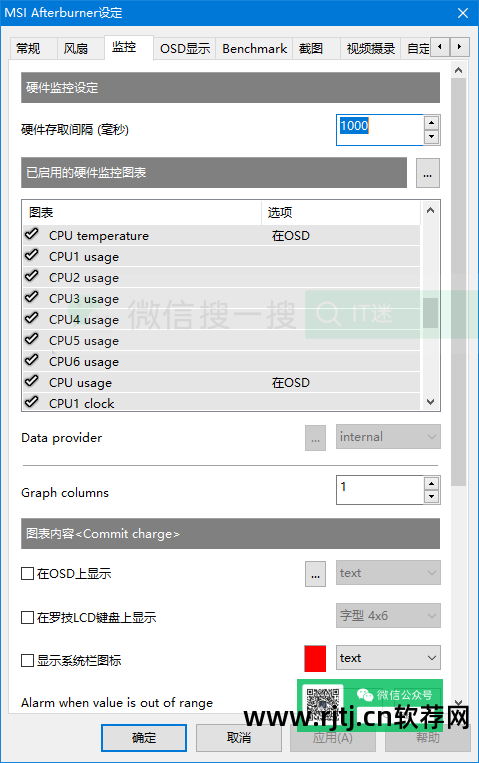
Task: Select the CPU1 clock row label
Action: pos(81,404)
